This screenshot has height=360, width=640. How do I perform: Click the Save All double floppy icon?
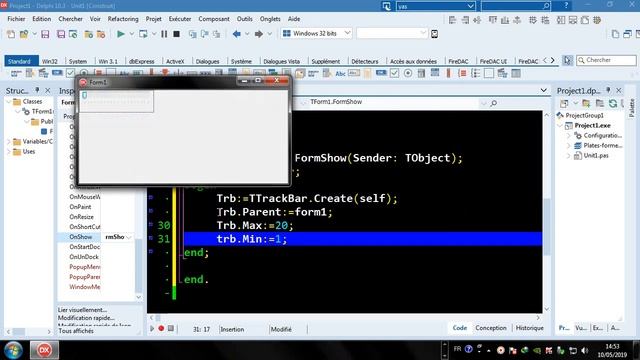(x=61, y=34)
